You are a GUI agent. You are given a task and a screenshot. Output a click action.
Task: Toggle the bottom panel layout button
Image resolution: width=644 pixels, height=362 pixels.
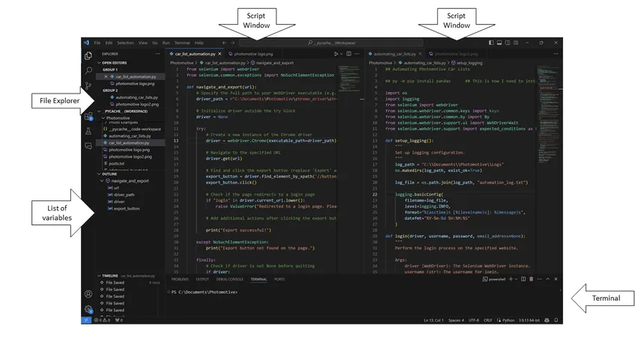click(499, 43)
